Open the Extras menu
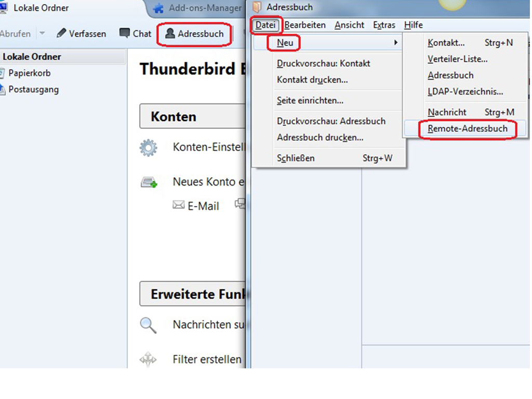This screenshot has height=399, width=532. point(384,25)
